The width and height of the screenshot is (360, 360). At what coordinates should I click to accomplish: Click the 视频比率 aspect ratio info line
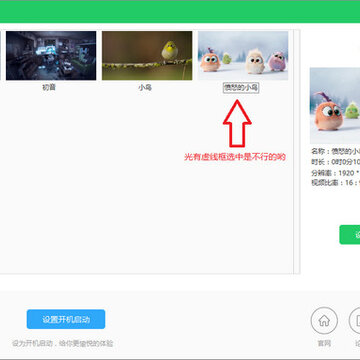[336, 183]
